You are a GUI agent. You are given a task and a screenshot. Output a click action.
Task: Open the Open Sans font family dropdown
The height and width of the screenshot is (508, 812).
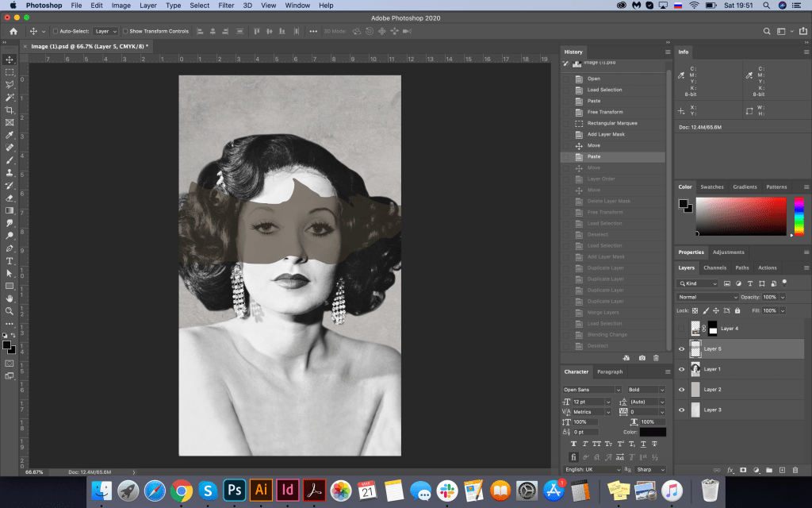click(x=592, y=390)
